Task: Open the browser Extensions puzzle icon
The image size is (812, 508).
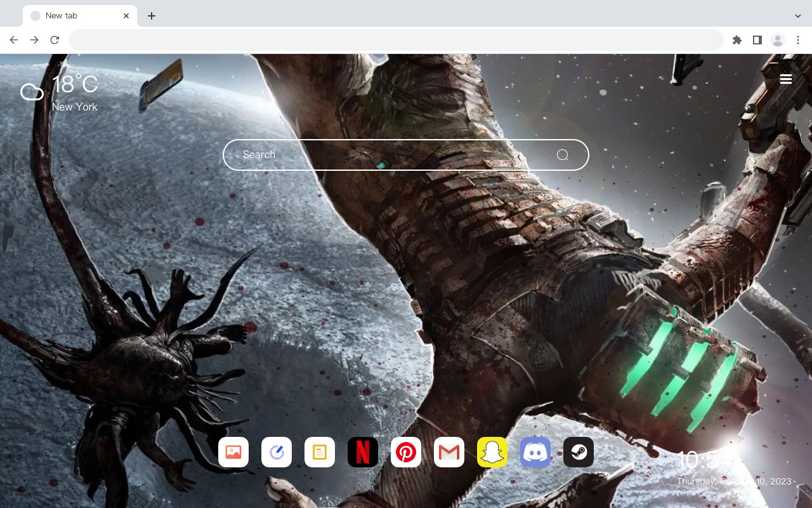Action: tap(737, 40)
